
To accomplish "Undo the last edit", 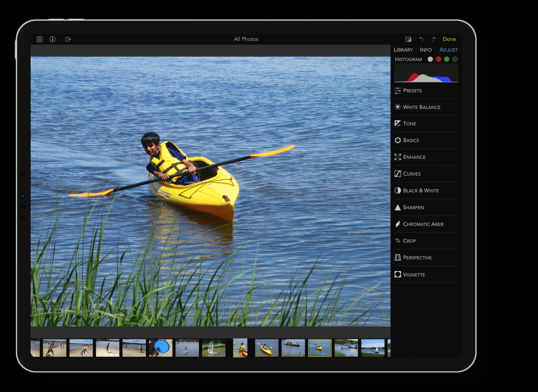I will (x=421, y=39).
